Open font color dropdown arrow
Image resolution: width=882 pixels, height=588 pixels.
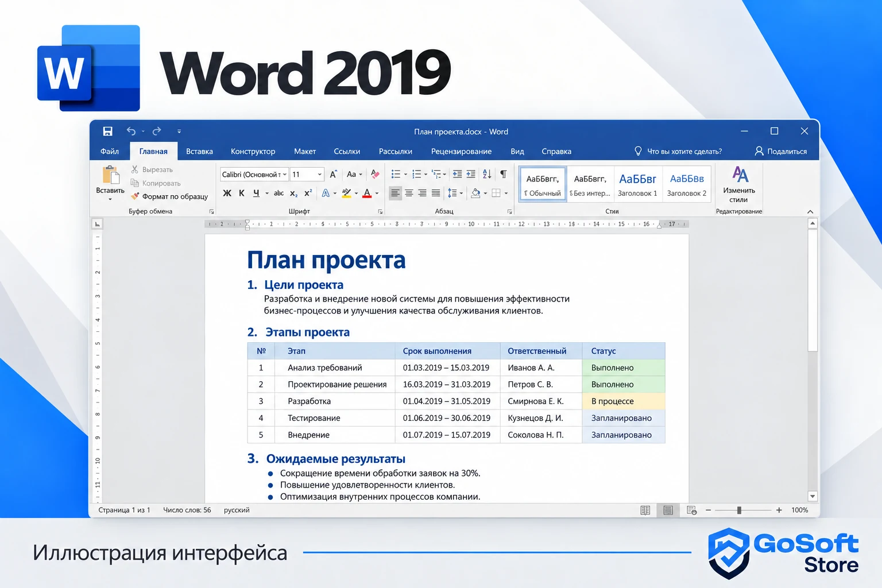pyautogui.click(x=377, y=194)
